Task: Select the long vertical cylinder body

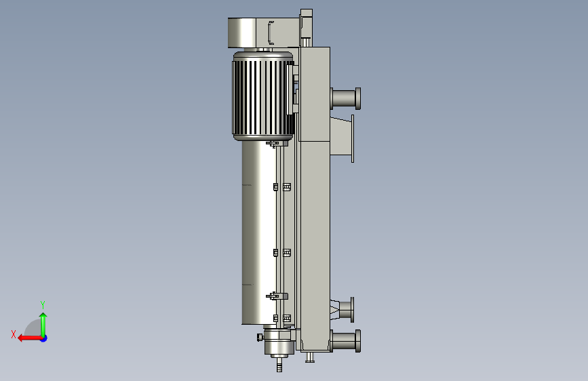Action: click(x=259, y=233)
